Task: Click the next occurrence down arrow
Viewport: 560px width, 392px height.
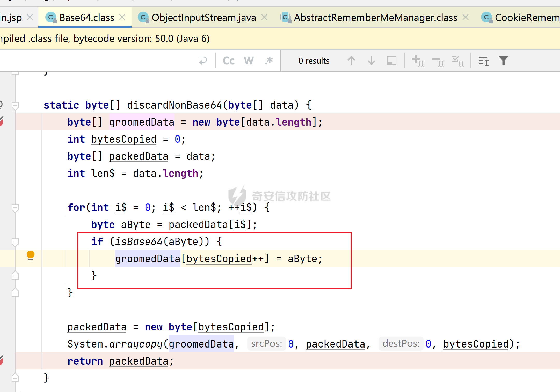Action: [371, 61]
